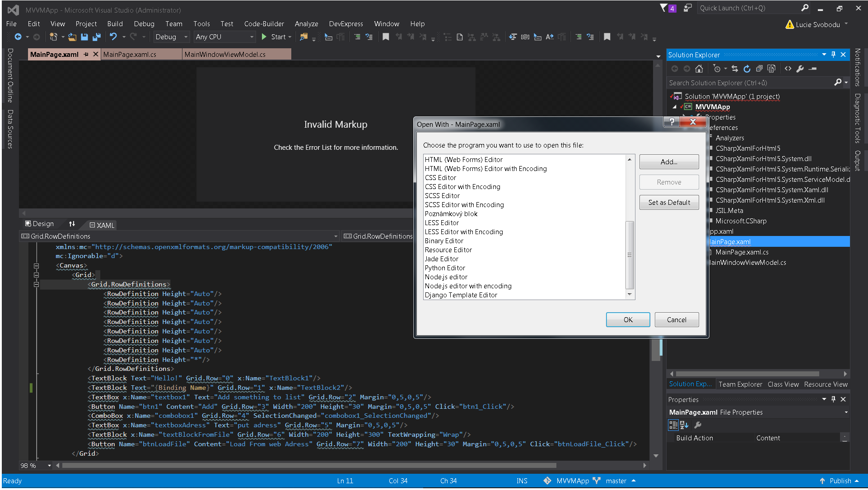Click the Add... button in Open With dialog

(x=669, y=162)
